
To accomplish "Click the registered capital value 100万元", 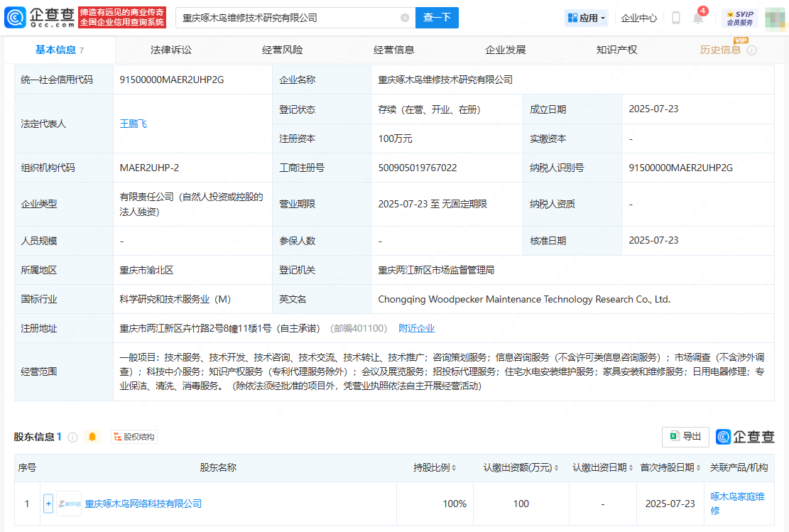I will [x=395, y=139].
